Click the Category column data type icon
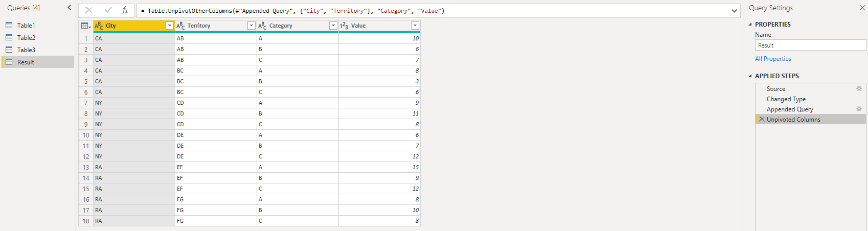868x231 pixels. pos(262,26)
